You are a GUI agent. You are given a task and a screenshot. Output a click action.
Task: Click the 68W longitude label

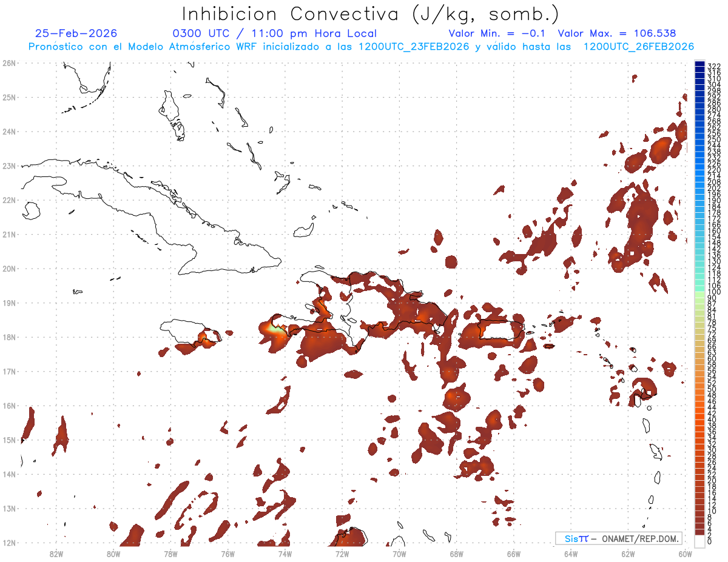coord(457,554)
